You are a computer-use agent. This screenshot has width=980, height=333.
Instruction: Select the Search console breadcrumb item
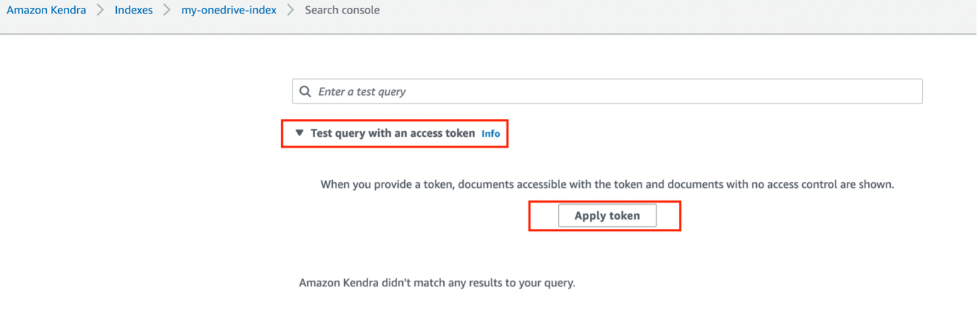pyautogui.click(x=342, y=11)
